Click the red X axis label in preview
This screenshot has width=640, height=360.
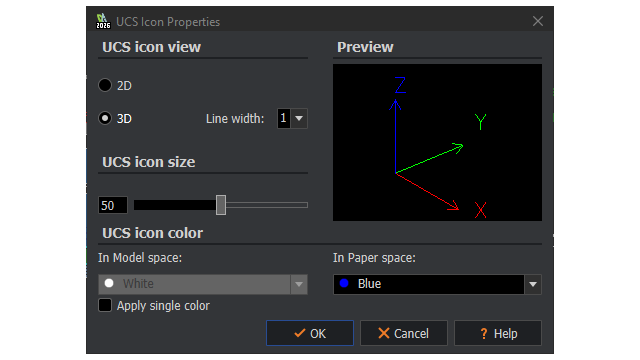pos(480,210)
